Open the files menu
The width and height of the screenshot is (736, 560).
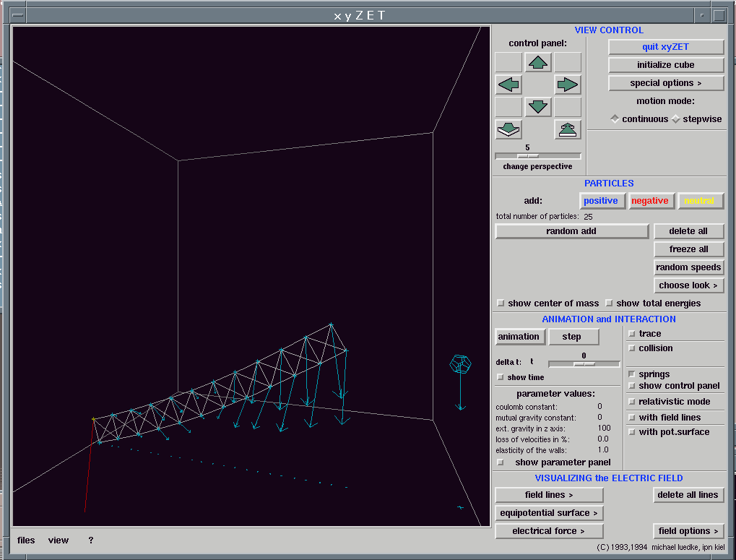click(26, 540)
